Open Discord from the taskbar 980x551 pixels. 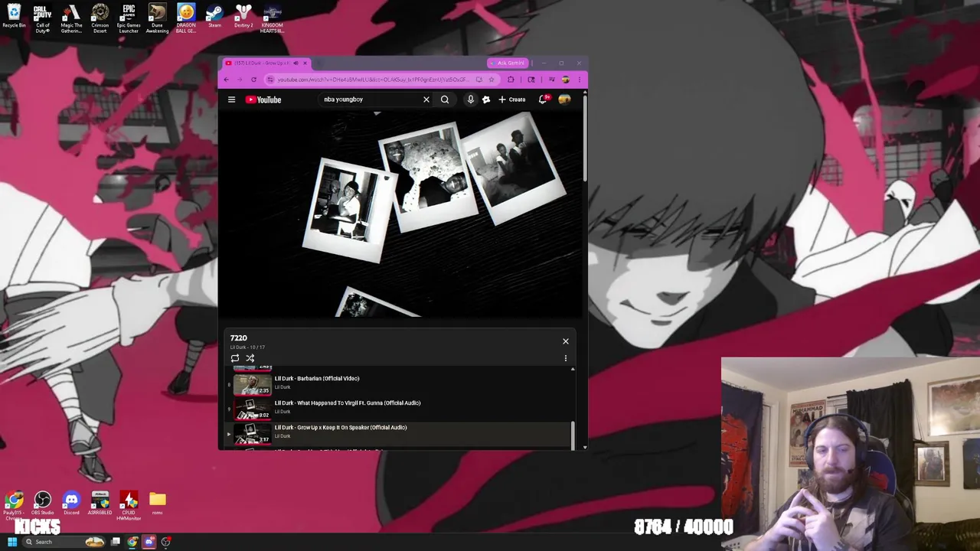149,542
